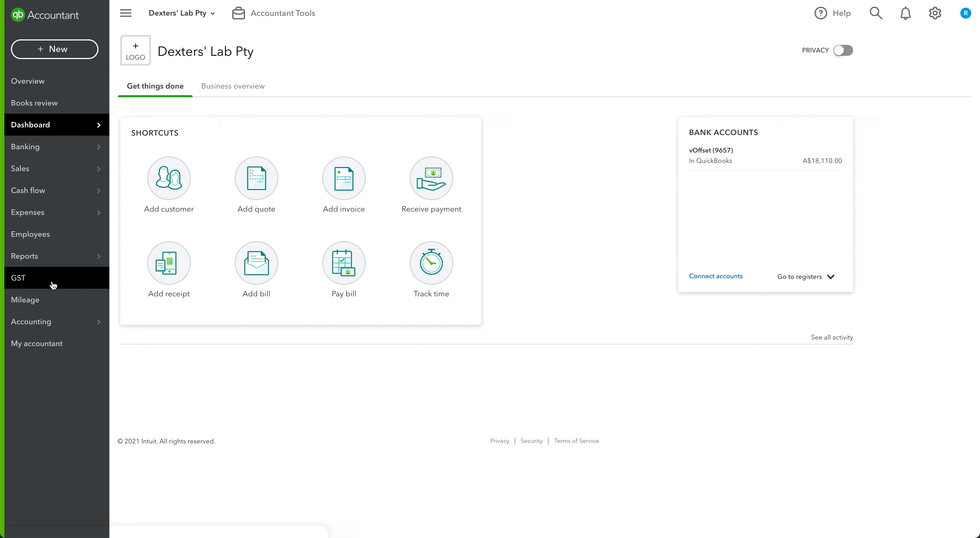Click the Connect accounts link
The image size is (980, 538).
(715, 276)
